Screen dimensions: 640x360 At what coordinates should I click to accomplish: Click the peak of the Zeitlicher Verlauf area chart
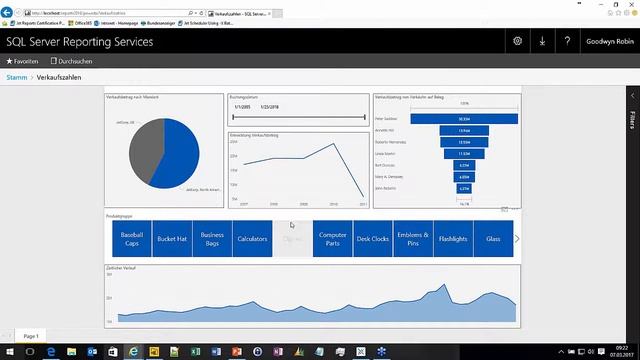coord(444,285)
